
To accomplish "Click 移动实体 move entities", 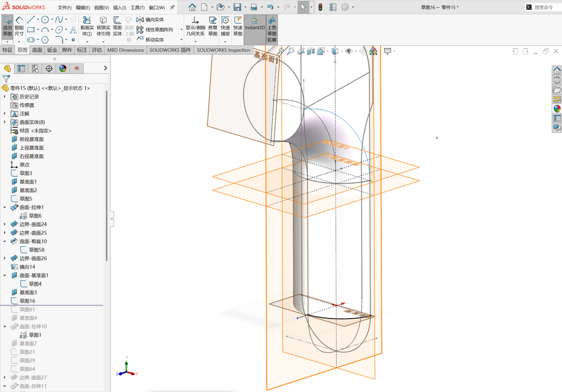I will [150, 39].
